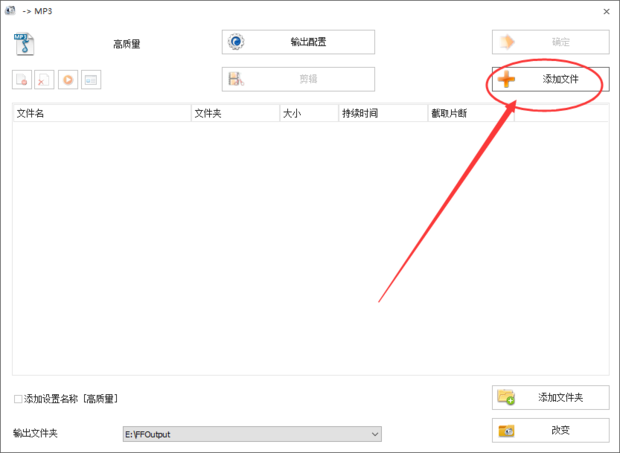The height and width of the screenshot is (453, 620).
Task: Click the media file info icon
Action: [91, 80]
